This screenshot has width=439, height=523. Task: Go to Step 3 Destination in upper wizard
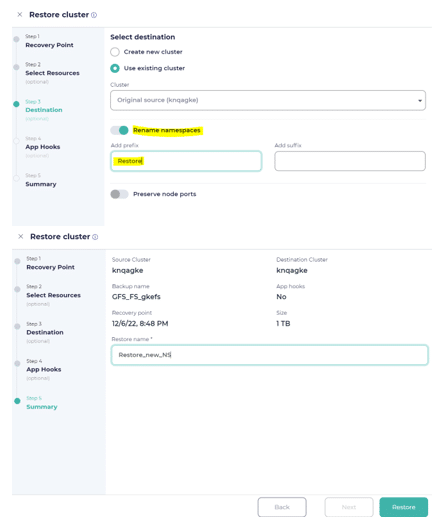tap(44, 110)
